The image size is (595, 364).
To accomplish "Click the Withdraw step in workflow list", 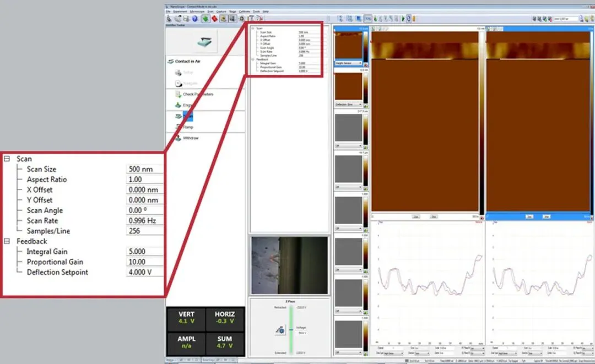I will pyautogui.click(x=187, y=138).
